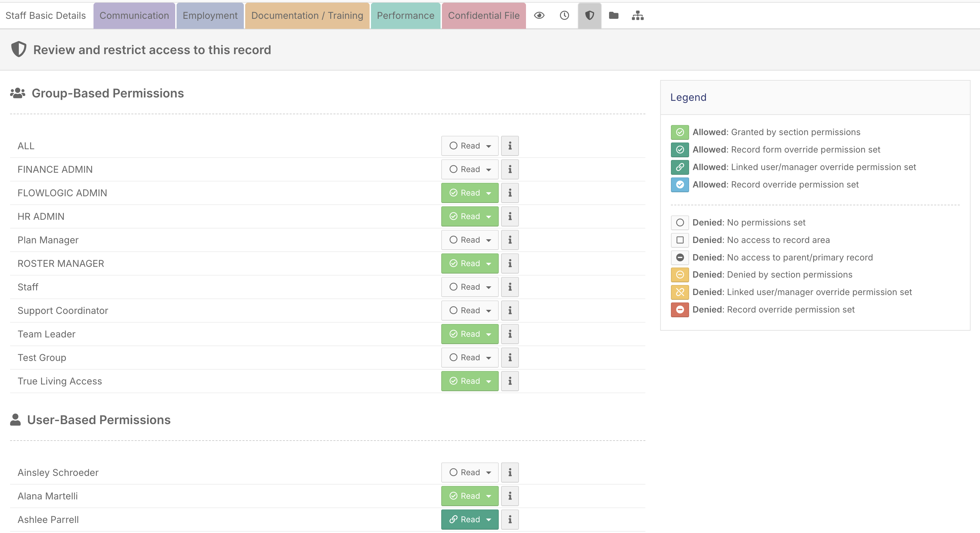980x533 pixels.
Task: Open Documentation / Training tab
Action: 307,15
